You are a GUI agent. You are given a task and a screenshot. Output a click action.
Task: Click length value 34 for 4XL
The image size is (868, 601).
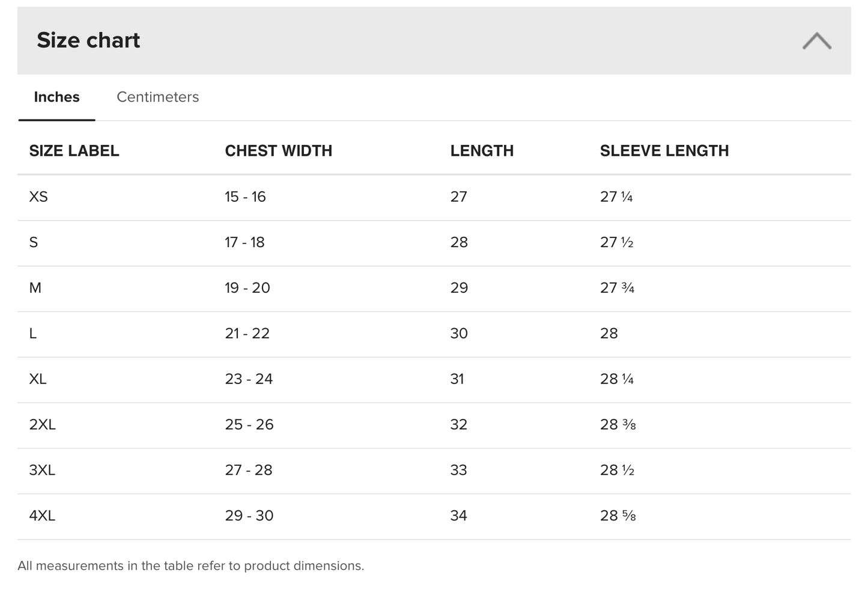click(x=459, y=516)
